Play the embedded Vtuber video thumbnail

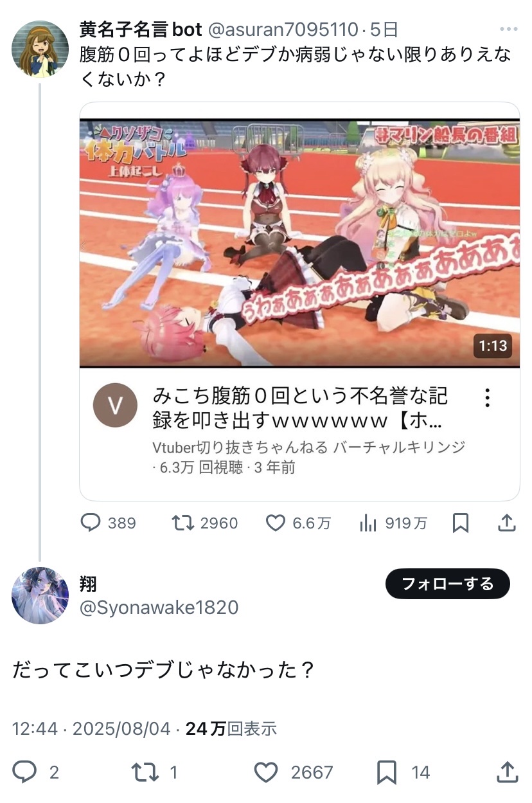pos(299,242)
